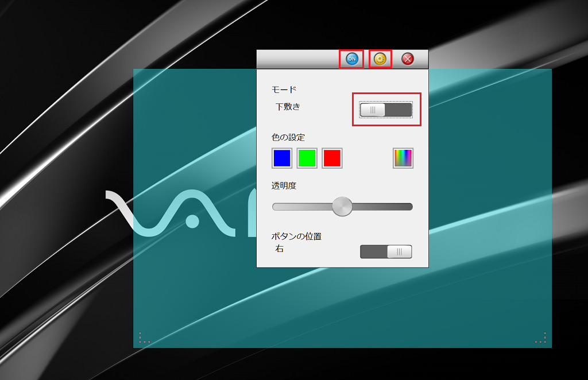588x380 pixels.
Task: Close the panel with the red X
Action: 408,59
